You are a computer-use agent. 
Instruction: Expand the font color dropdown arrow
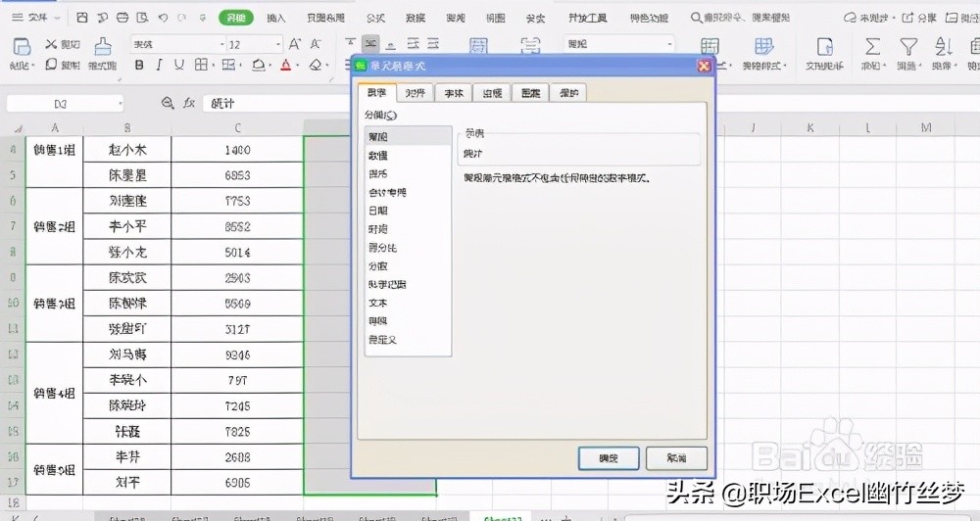click(x=297, y=65)
